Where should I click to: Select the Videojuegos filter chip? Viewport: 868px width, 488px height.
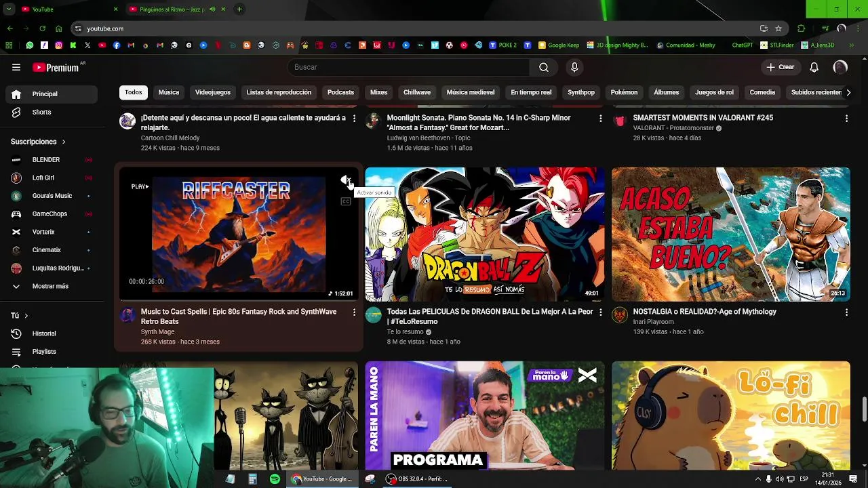pyautogui.click(x=213, y=92)
